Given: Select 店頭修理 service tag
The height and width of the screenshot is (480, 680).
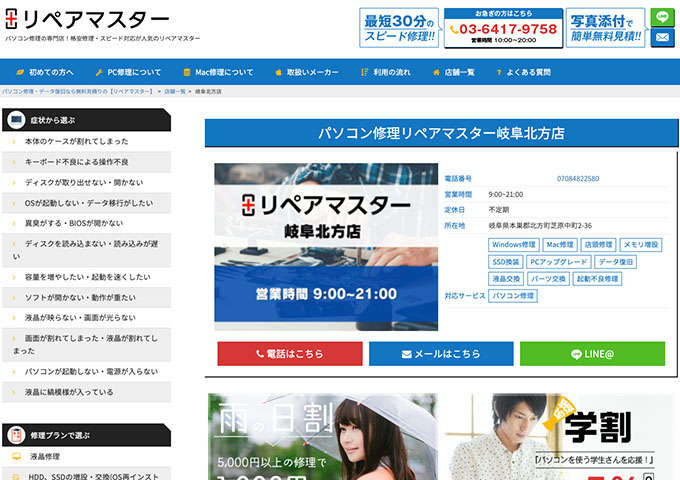Looking at the screenshot, I should [598, 245].
